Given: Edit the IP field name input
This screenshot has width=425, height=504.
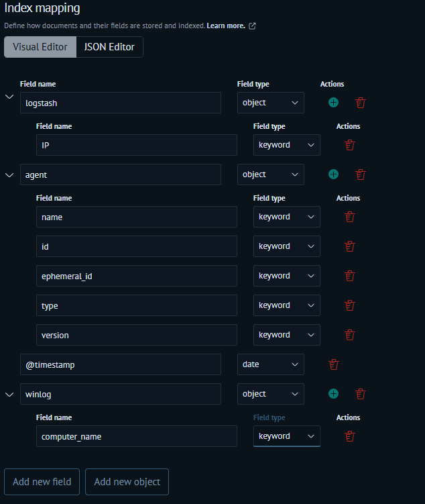Looking at the screenshot, I should click(137, 145).
